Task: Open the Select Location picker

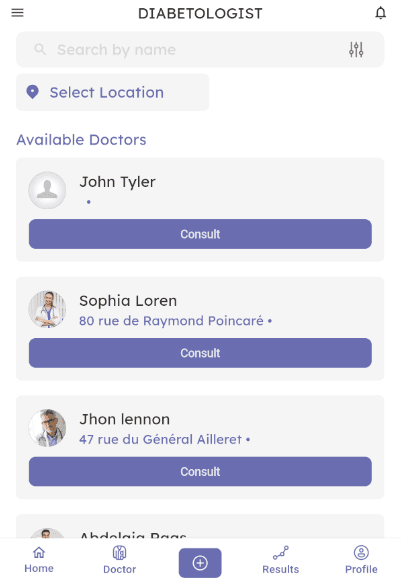Action: click(x=113, y=92)
